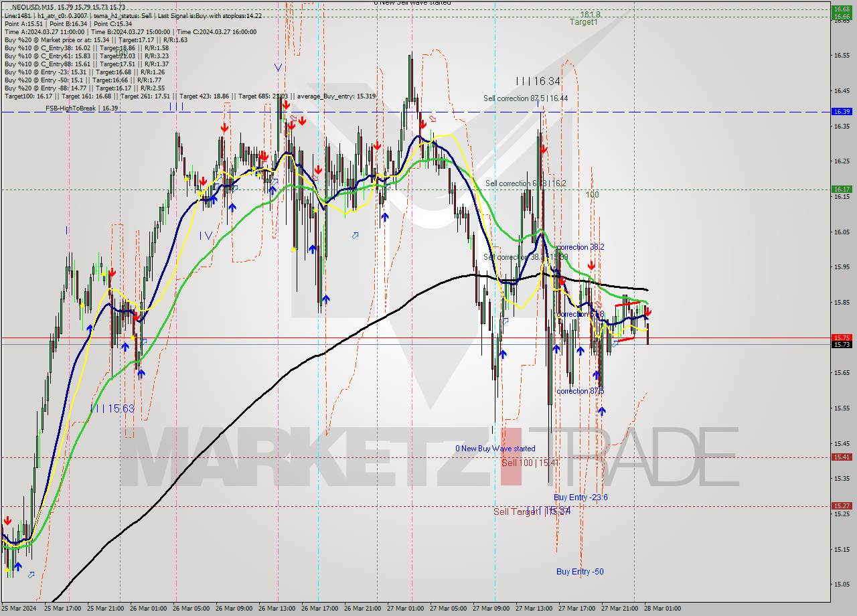
Task: Click the 'FSB-HighToBreak | 16.39' label
Action: 82,108
